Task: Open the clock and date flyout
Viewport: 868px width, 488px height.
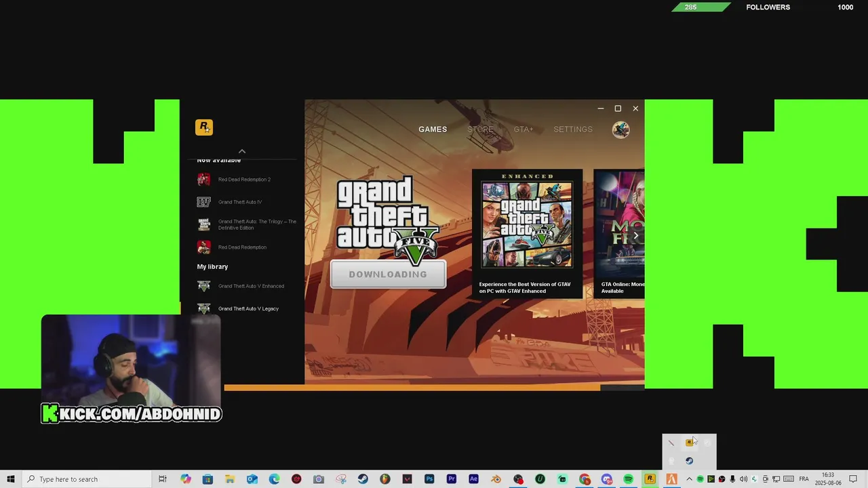Action: coord(829,479)
